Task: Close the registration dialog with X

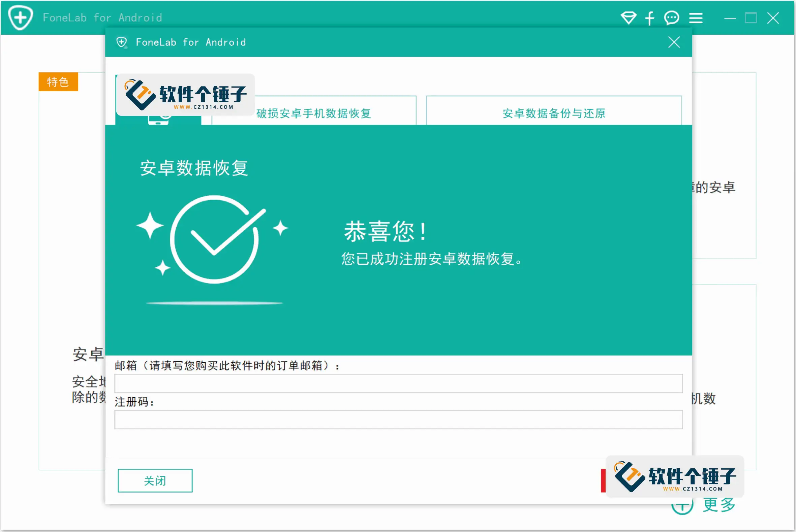Action: tap(674, 42)
